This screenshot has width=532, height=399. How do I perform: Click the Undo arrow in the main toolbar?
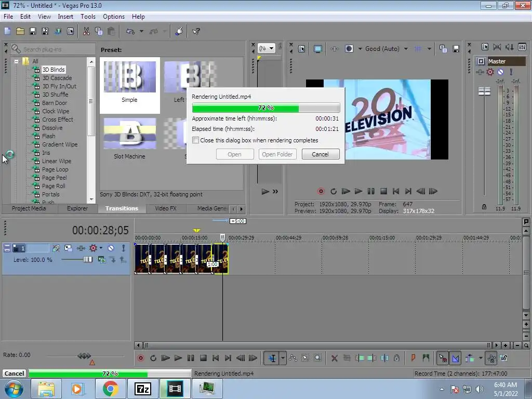(130, 31)
